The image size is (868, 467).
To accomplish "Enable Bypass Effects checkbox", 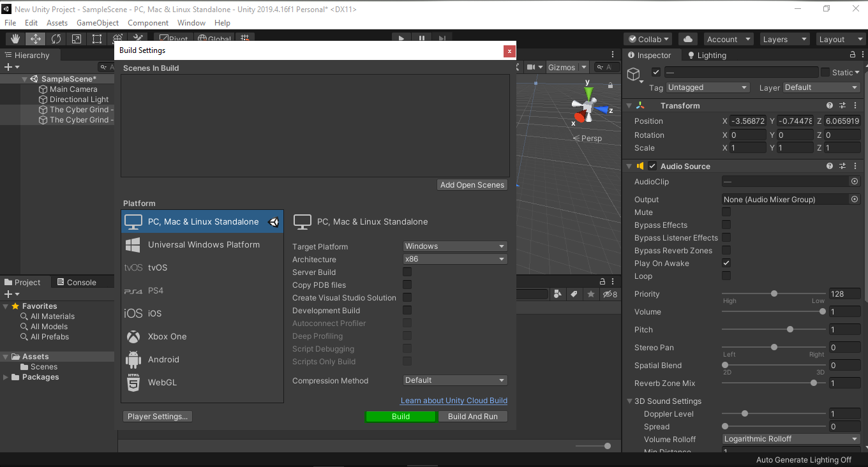I will (726, 225).
